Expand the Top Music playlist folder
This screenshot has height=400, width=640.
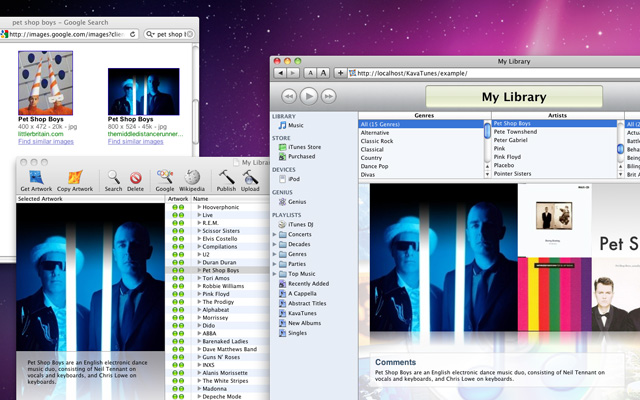coord(277,272)
